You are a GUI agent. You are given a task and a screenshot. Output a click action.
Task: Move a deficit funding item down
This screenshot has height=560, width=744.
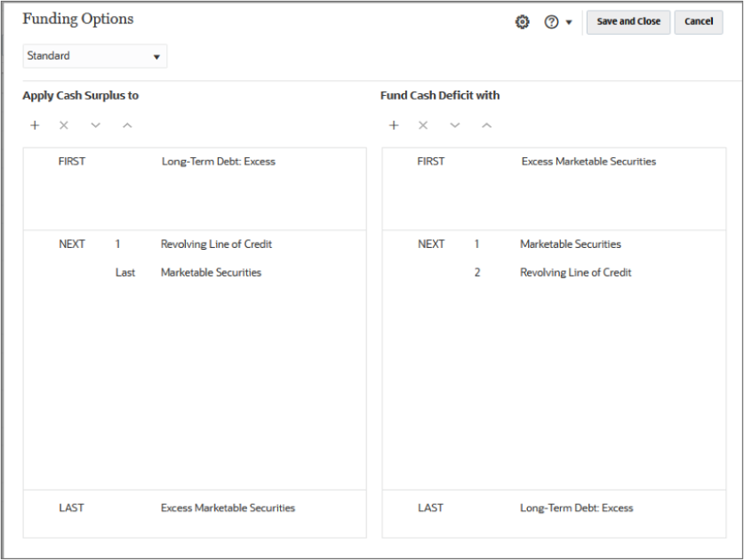(454, 125)
